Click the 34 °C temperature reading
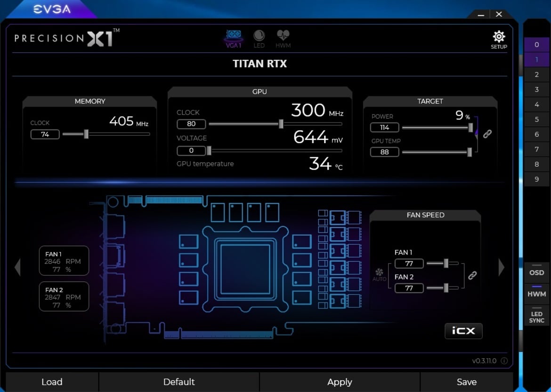Viewport: 551px width, 392px height. click(326, 164)
